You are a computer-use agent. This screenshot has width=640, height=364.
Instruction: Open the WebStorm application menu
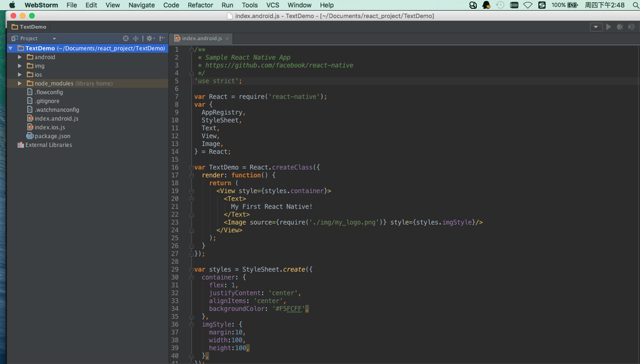pos(41,5)
